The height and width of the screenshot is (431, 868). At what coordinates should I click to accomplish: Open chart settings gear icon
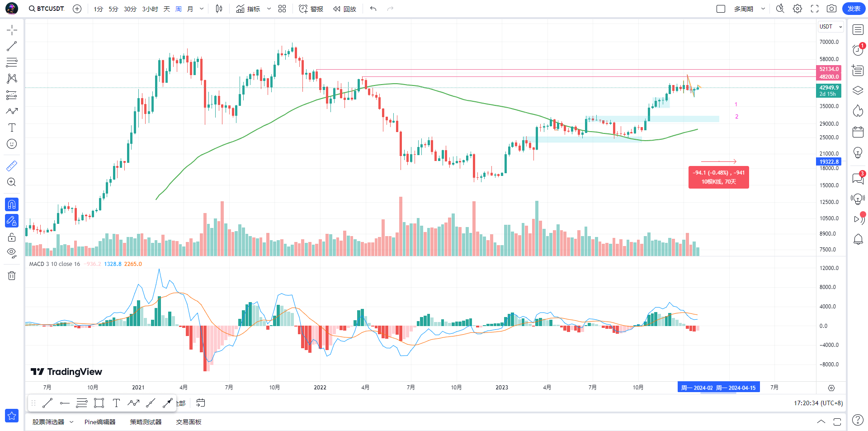click(x=797, y=9)
